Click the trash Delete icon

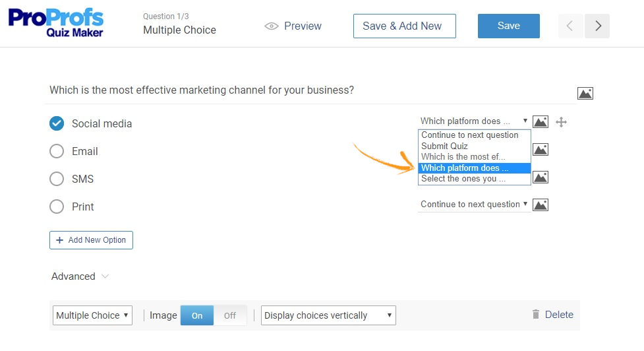pyautogui.click(x=536, y=315)
